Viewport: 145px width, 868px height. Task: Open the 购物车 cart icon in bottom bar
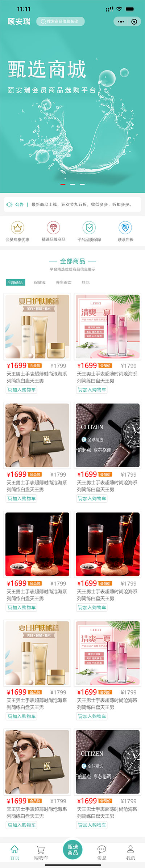(x=41, y=849)
